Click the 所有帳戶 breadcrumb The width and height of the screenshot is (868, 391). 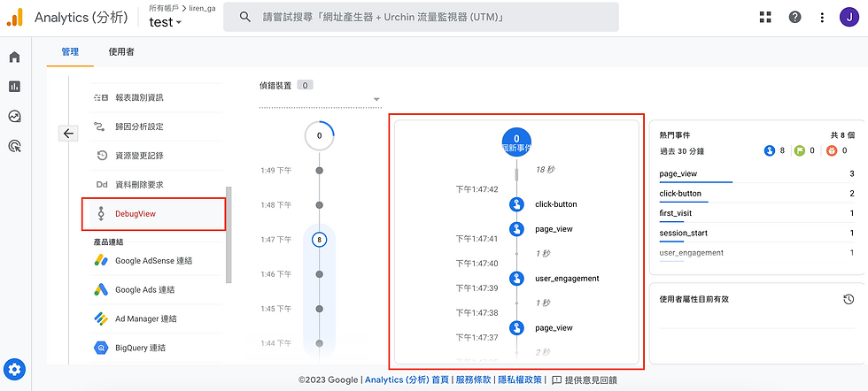[x=164, y=8]
